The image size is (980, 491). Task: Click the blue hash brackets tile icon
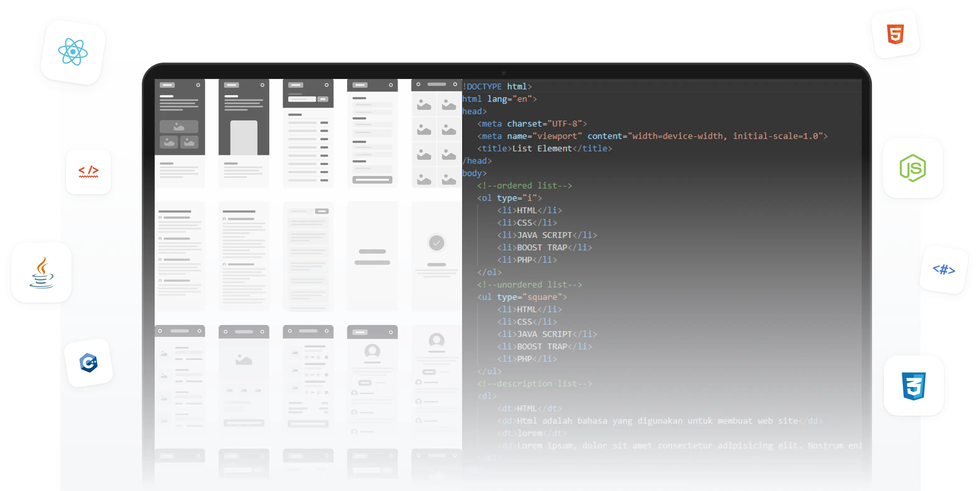coord(944,270)
